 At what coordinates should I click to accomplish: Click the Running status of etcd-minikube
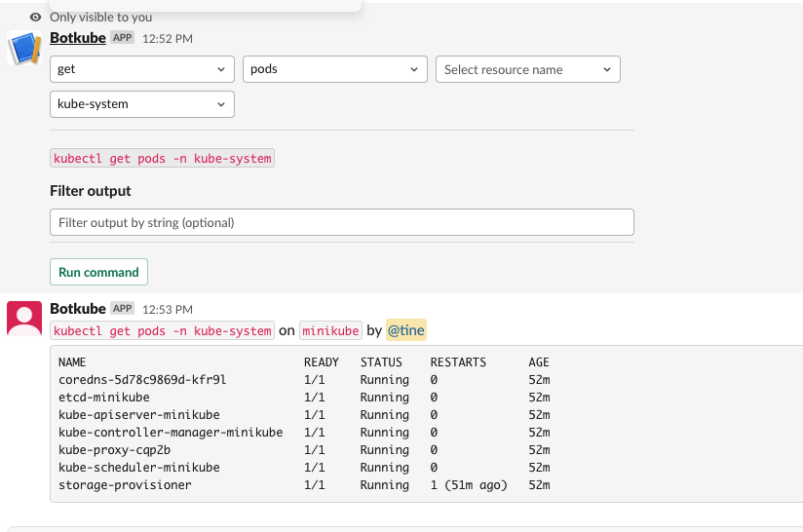(x=385, y=398)
